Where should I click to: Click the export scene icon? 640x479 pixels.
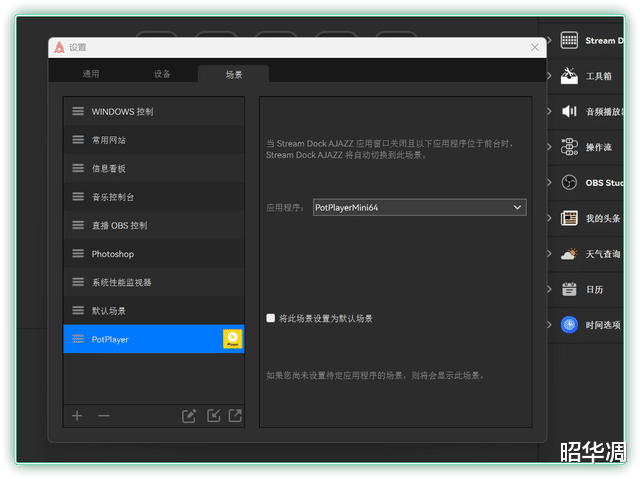click(235, 416)
